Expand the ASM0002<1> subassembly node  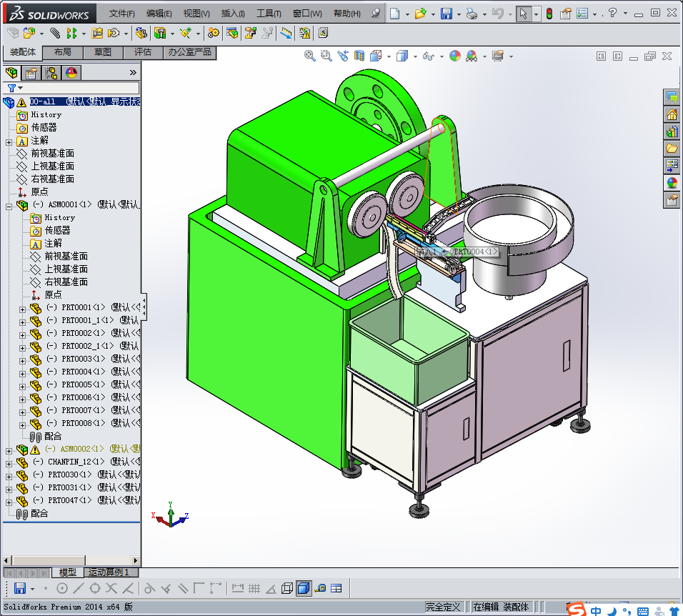click(x=9, y=451)
